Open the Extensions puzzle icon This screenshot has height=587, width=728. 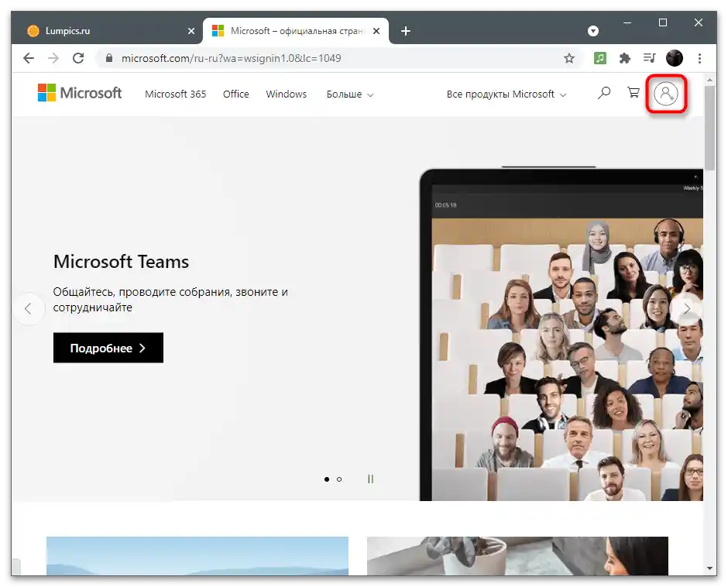[x=625, y=58]
